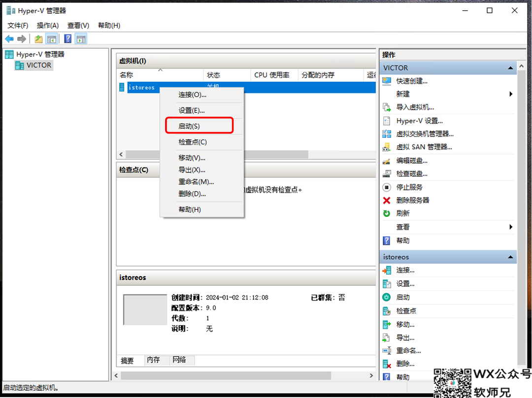Click the 删除服务器 action link
The image size is (532, 398).
[413, 200]
